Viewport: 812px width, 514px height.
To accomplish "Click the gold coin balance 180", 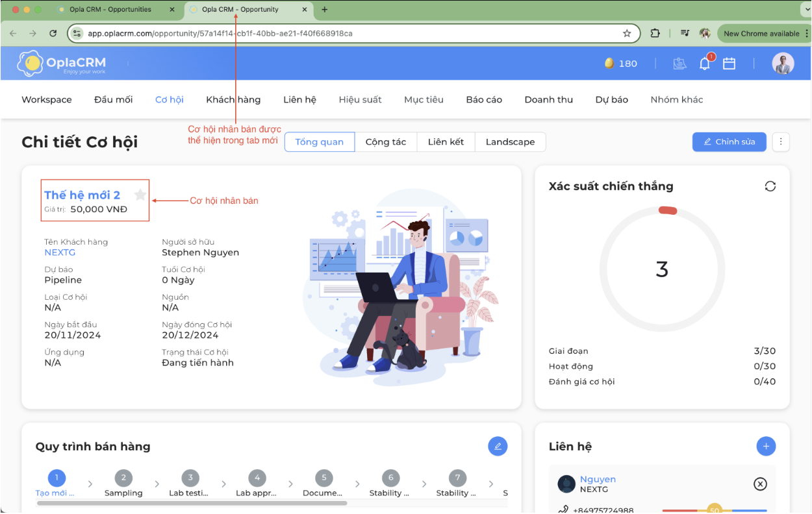I will 620,64.
